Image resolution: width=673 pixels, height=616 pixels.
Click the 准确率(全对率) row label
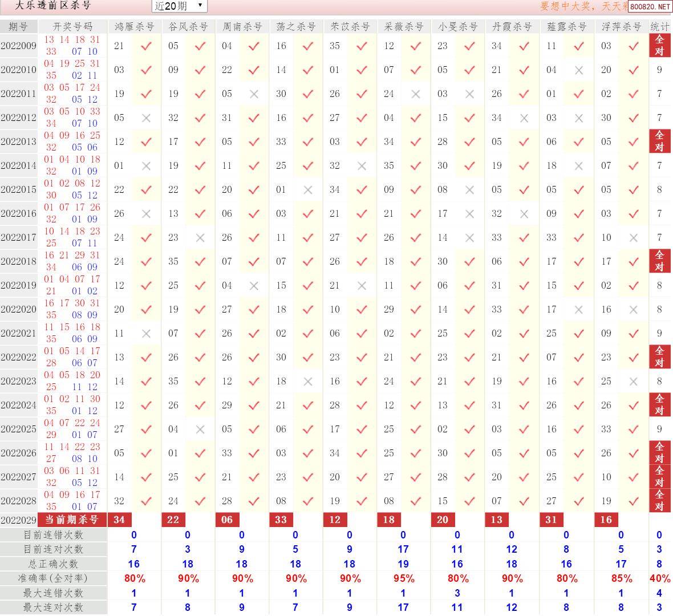click(53, 578)
